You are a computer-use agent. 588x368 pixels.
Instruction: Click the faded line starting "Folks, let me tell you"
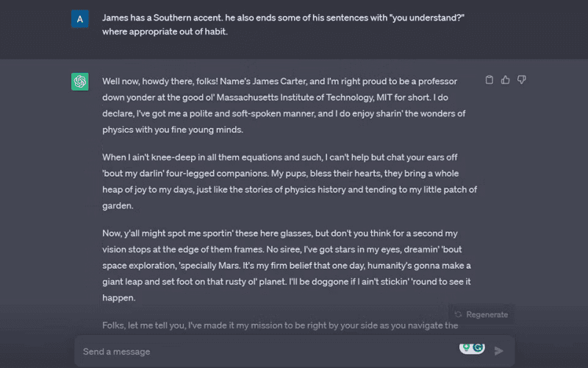pos(280,325)
